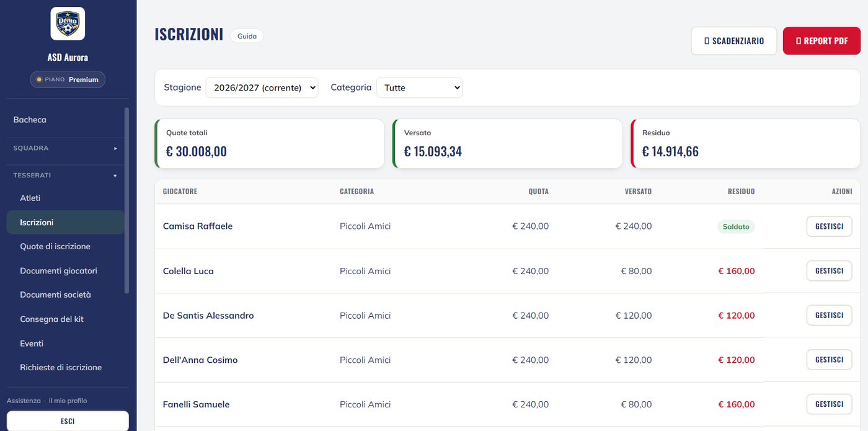
Task: Generate the Report PDF
Action: (821, 41)
